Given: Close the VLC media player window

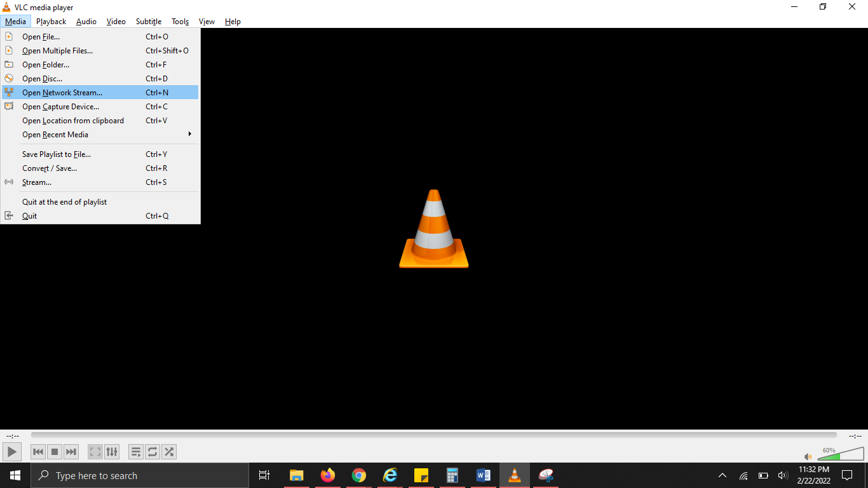Looking at the screenshot, I should click(853, 7).
